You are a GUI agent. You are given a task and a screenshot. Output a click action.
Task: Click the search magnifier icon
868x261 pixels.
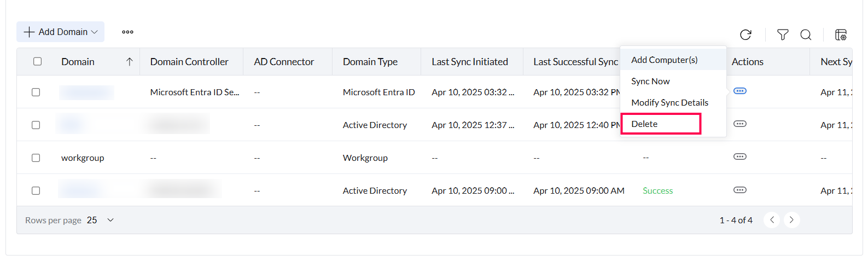click(806, 35)
